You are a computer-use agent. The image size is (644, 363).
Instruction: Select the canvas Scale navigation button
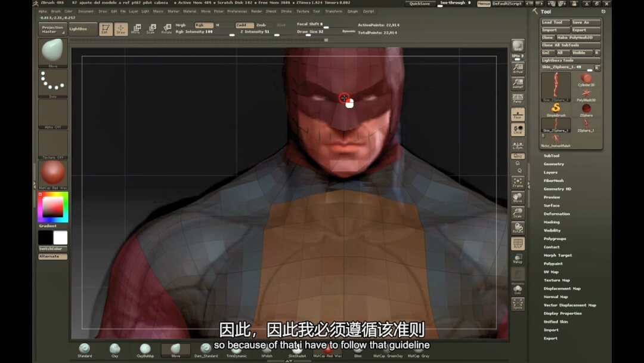pos(518,213)
